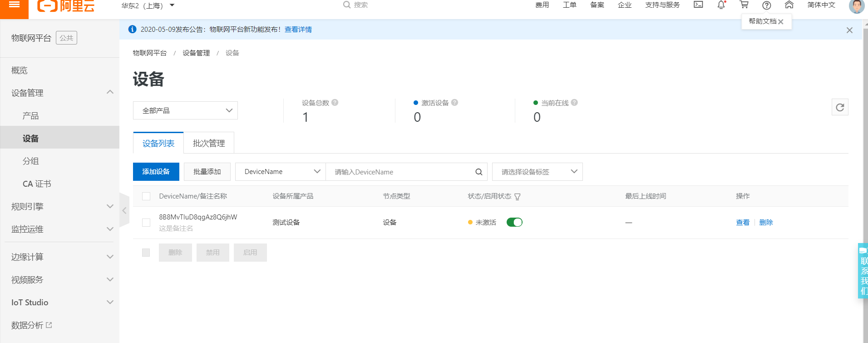The width and height of the screenshot is (868, 343).
Task: Click the notification bell icon
Action: 721,5
